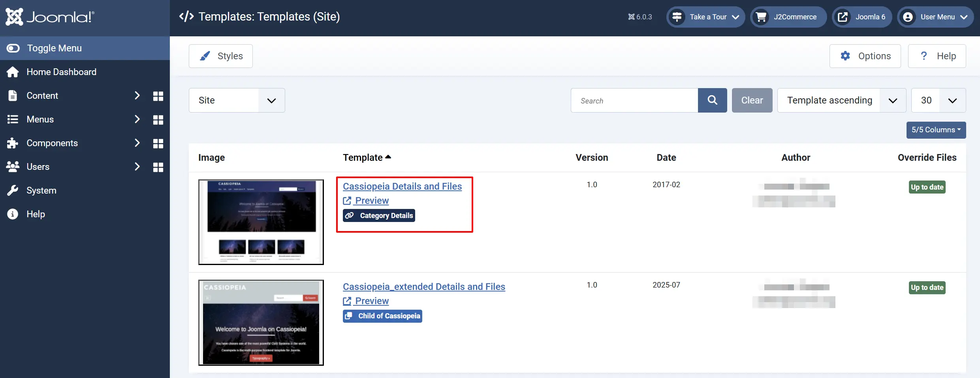The width and height of the screenshot is (980, 378).
Task: Expand the Content submenu chevron
Action: coord(137,96)
